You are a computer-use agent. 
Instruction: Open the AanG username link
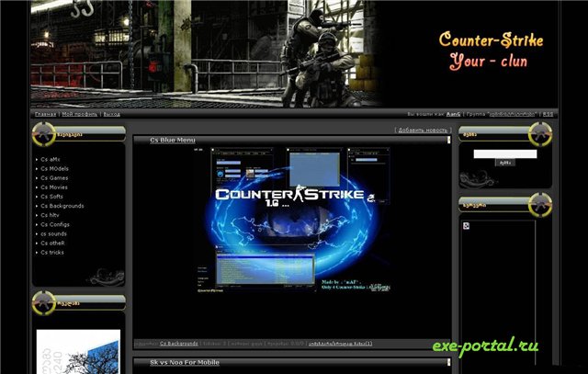point(453,114)
